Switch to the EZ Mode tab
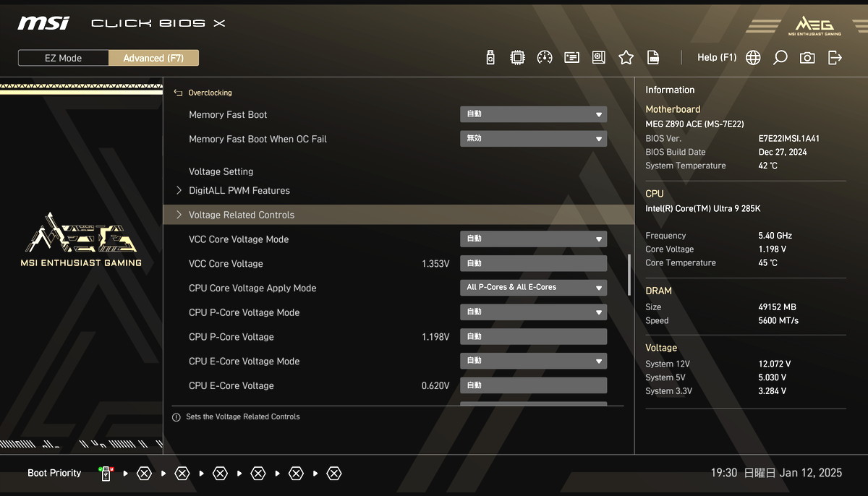Screen dimensions: 868x496 64,58
